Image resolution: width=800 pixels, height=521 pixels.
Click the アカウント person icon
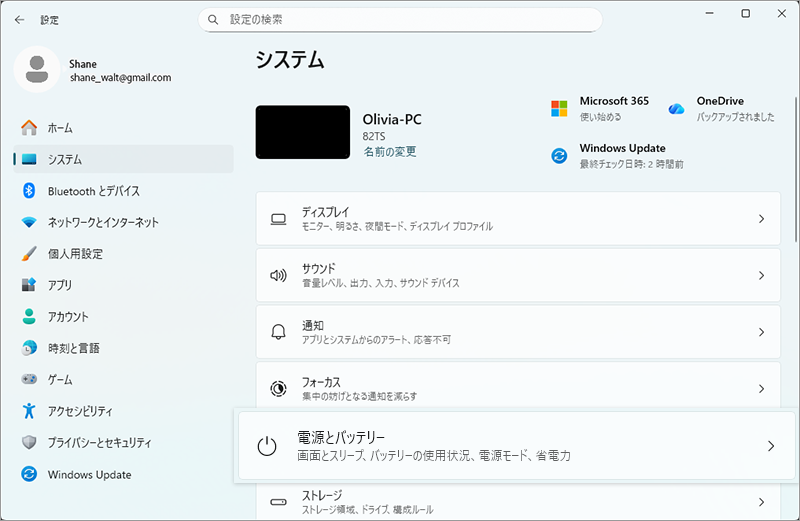pos(29,316)
